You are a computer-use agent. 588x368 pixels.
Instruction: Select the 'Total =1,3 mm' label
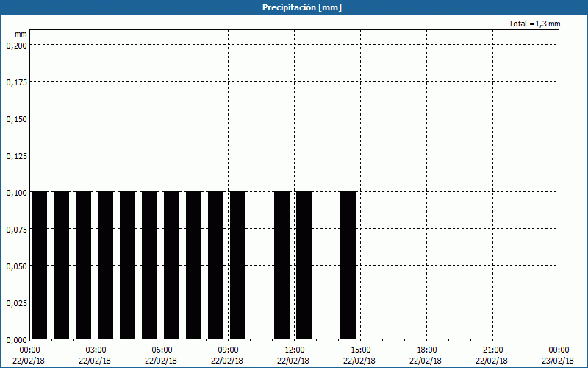534,24
